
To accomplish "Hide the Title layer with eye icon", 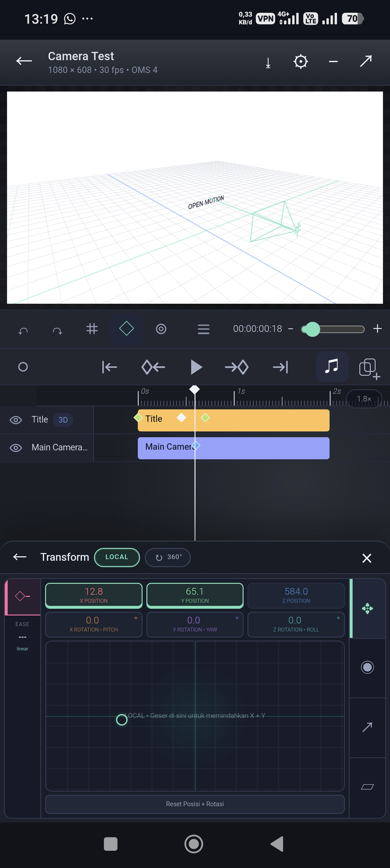I will click(16, 420).
